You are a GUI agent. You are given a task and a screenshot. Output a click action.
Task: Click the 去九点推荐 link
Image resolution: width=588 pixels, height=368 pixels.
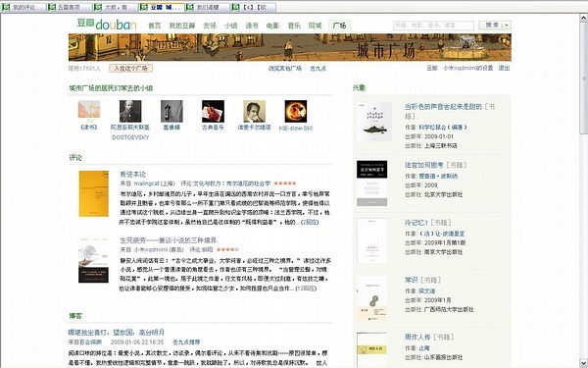point(186,342)
